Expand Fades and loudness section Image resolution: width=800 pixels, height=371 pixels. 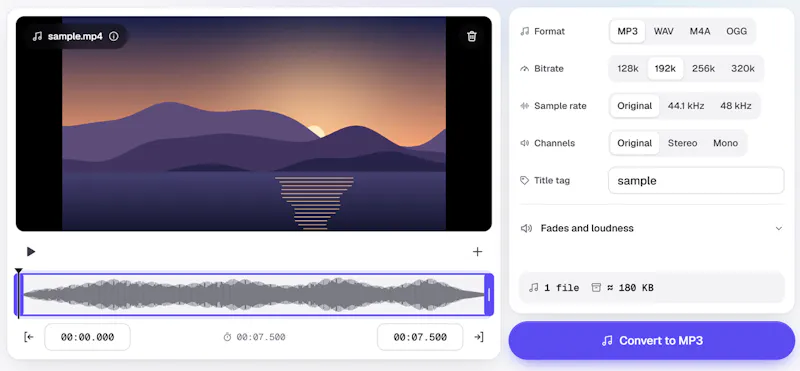(x=652, y=228)
